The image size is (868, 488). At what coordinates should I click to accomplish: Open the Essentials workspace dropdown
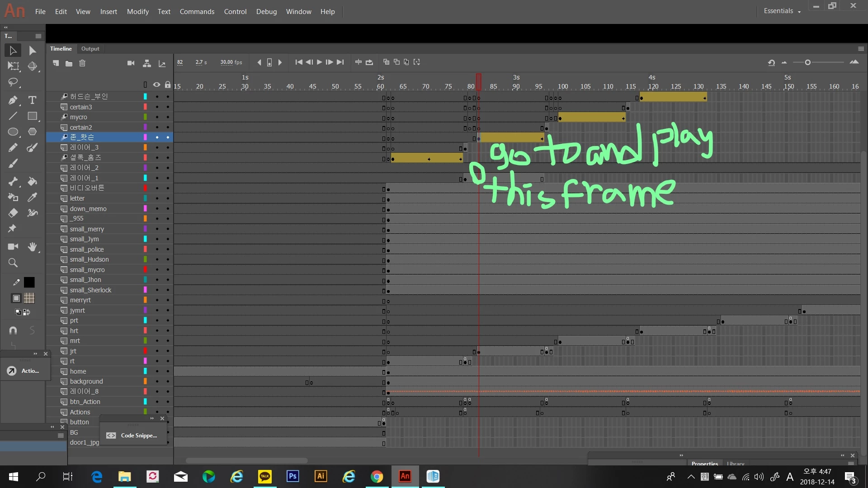[x=782, y=11]
